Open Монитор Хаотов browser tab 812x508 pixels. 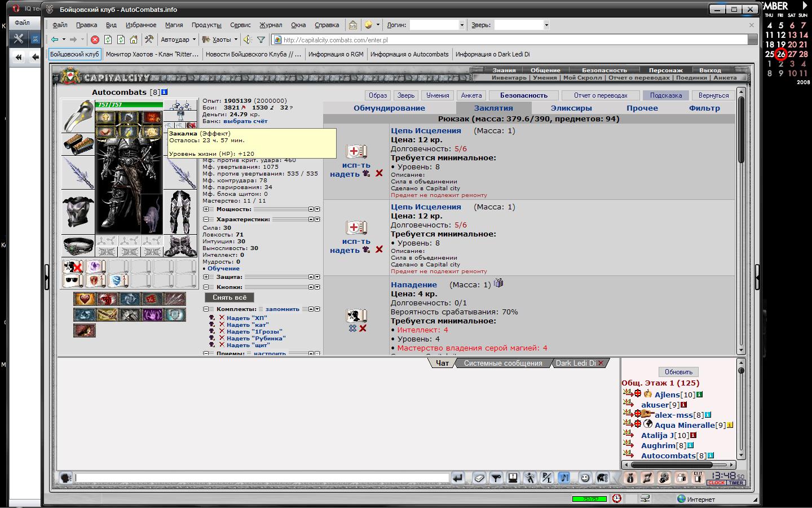tap(152, 54)
